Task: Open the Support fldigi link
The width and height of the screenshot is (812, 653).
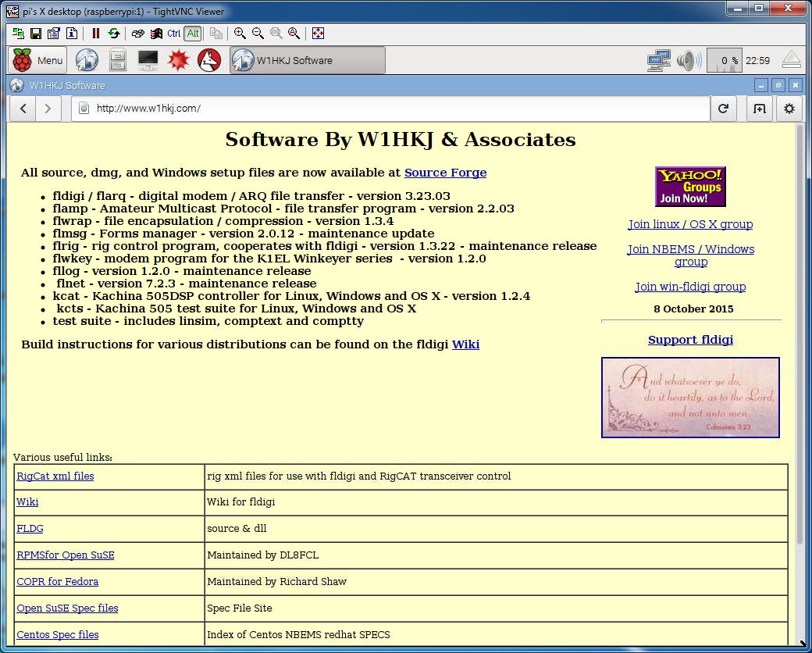Action: tap(690, 340)
